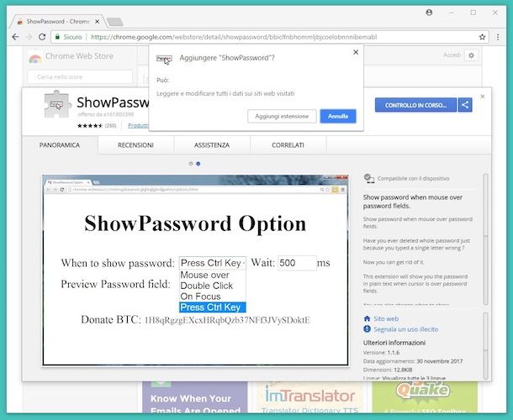Screen dimensions: 513x420
Task: Open the web store settings gear
Action: (x=471, y=55)
